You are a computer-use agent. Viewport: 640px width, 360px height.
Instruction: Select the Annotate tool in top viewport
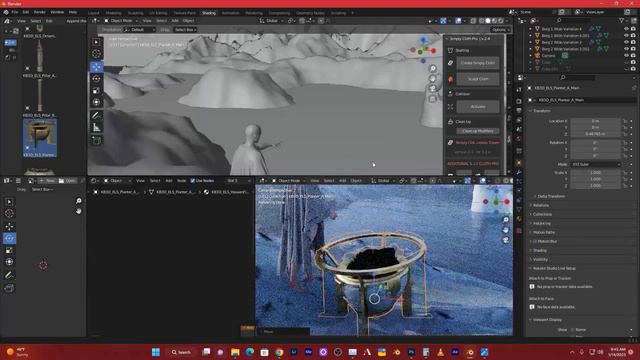[x=96, y=116]
